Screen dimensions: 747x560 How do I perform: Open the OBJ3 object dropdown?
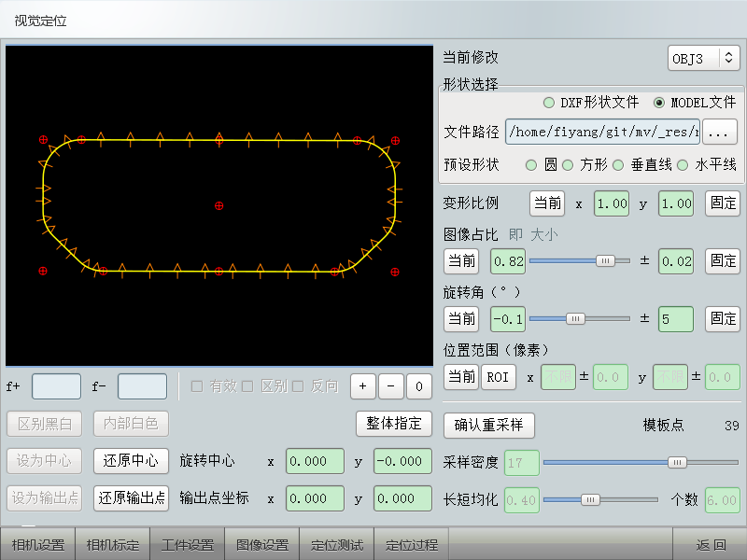[704, 58]
